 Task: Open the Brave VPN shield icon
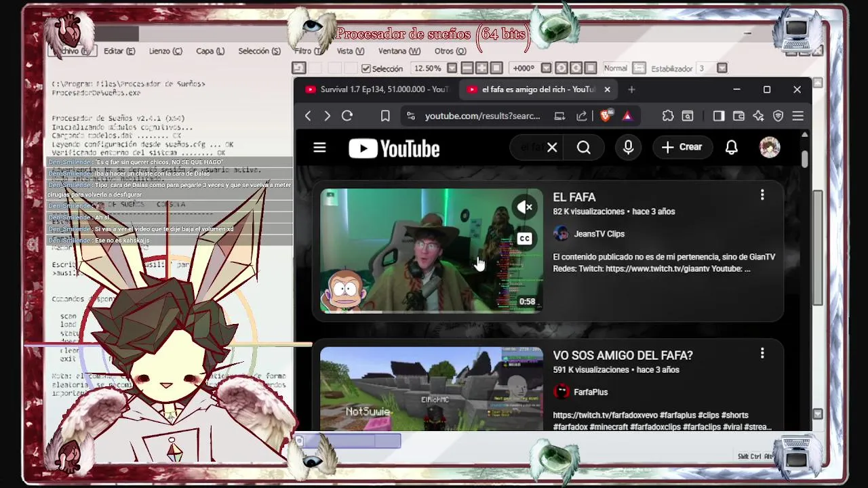click(x=778, y=116)
